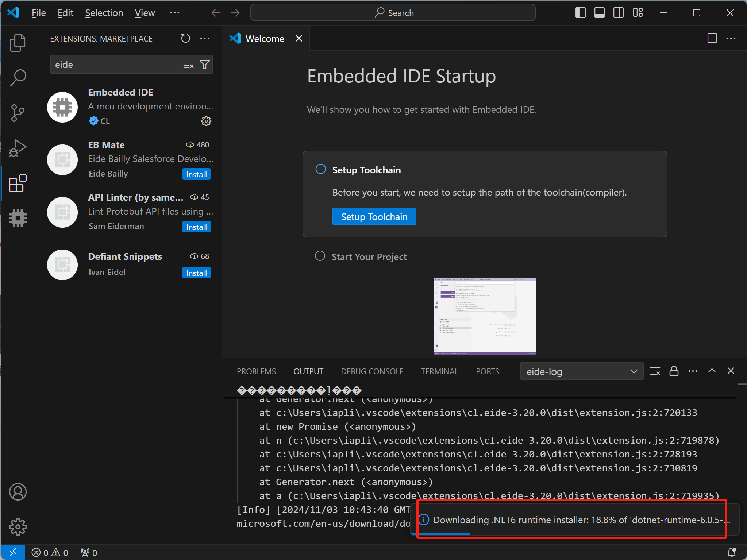This screenshot has height=560, width=747.
Task: Open the View menu
Action: pyautogui.click(x=145, y=13)
